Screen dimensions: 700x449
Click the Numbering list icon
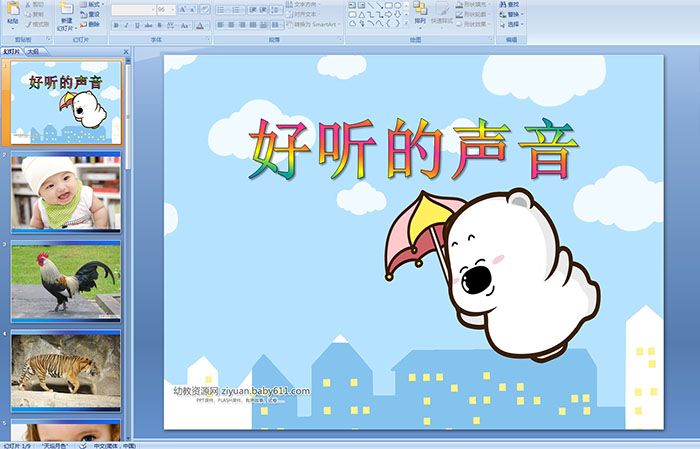pyautogui.click(x=237, y=10)
